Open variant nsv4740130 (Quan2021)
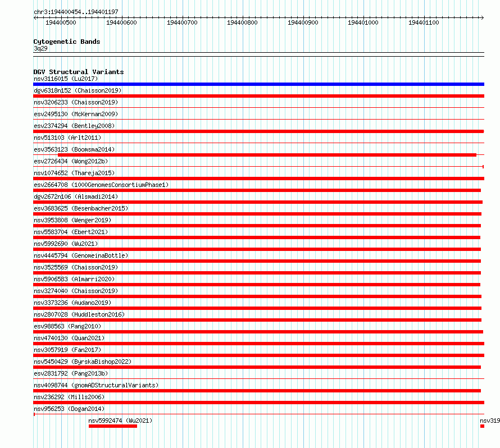The width and height of the screenshot is (500, 448). (x=69, y=338)
